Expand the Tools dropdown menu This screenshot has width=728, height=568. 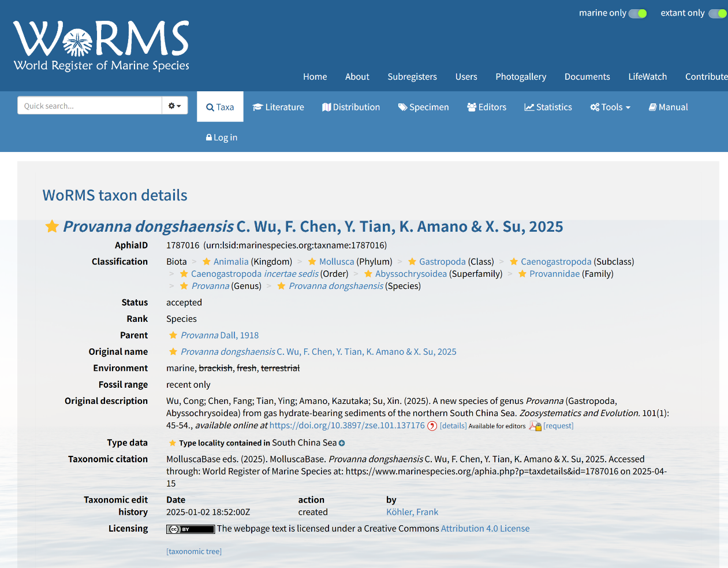pyautogui.click(x=610, y=107)
